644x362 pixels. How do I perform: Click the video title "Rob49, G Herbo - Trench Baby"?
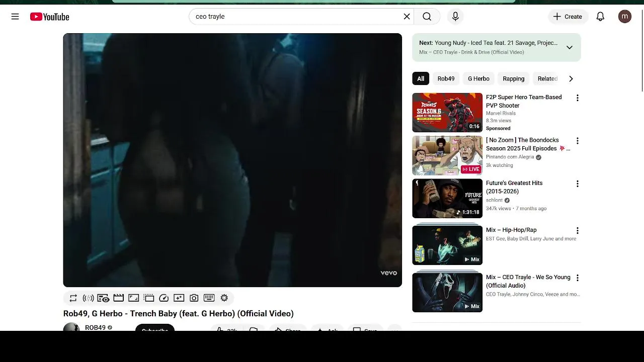[179, 314]
